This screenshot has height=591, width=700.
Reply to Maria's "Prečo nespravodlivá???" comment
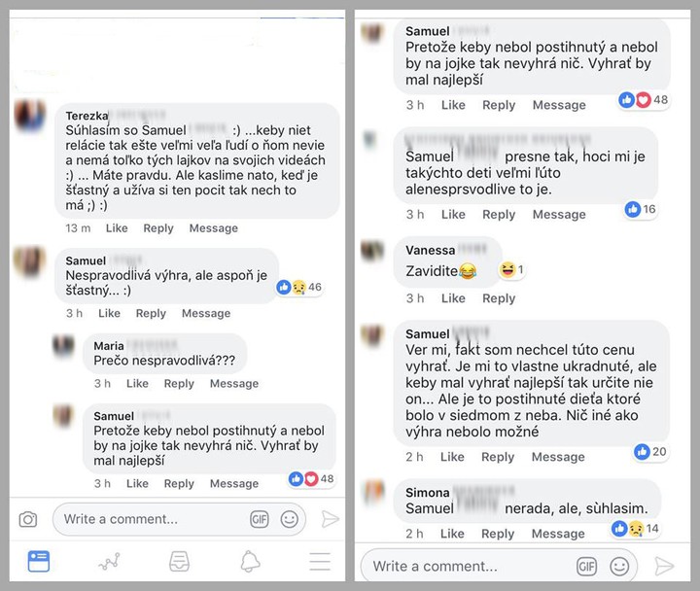(179, 384)
